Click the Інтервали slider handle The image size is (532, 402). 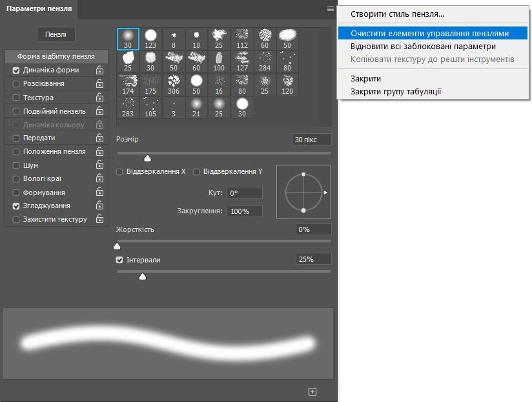[143, 277]
